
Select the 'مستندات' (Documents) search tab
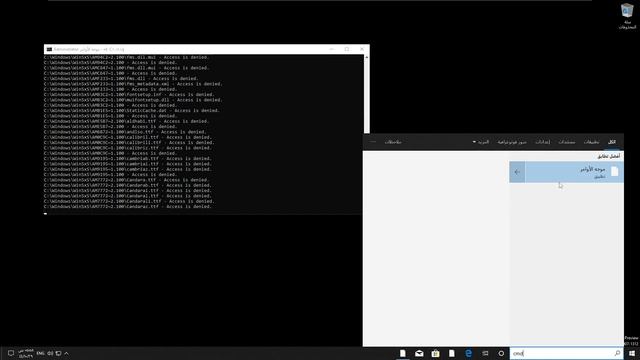[x=567, y=142]
